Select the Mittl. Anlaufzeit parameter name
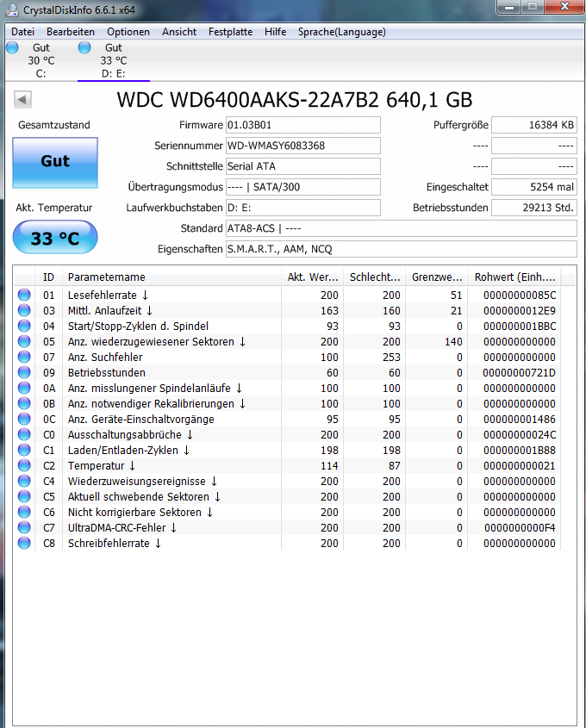The width and height of the screenshot is (586, 728). coord(110,311)
